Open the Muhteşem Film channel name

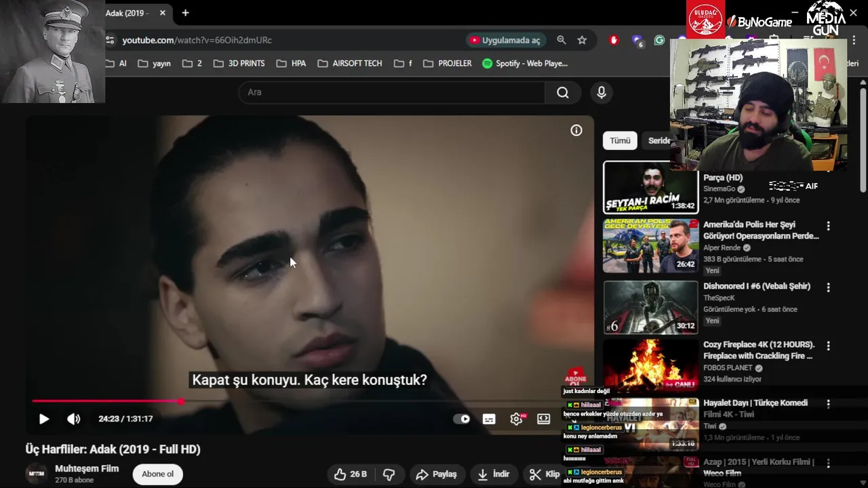click(87, 468)
